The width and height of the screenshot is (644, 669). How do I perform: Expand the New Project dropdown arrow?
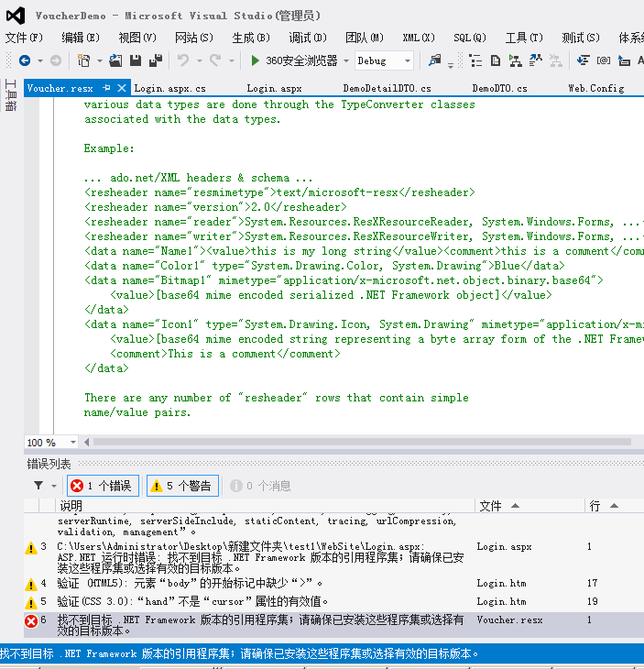(x=99, y=60)
